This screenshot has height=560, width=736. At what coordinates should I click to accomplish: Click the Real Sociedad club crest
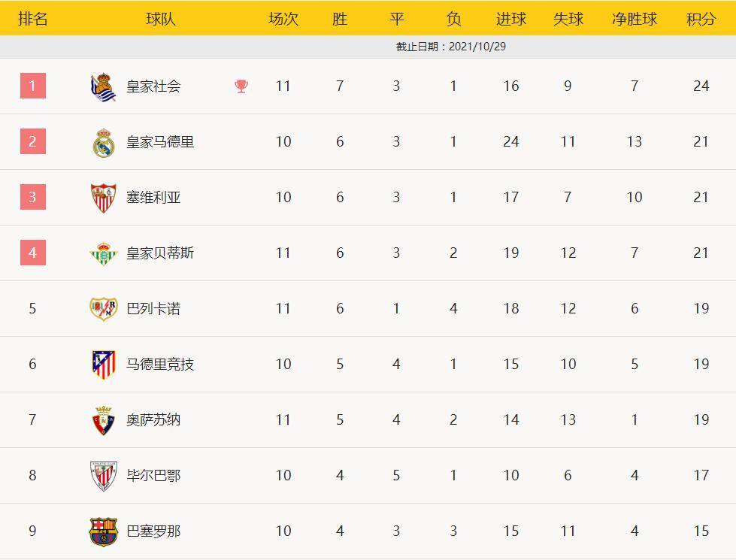pyautogui.click(x=103, y=86)
